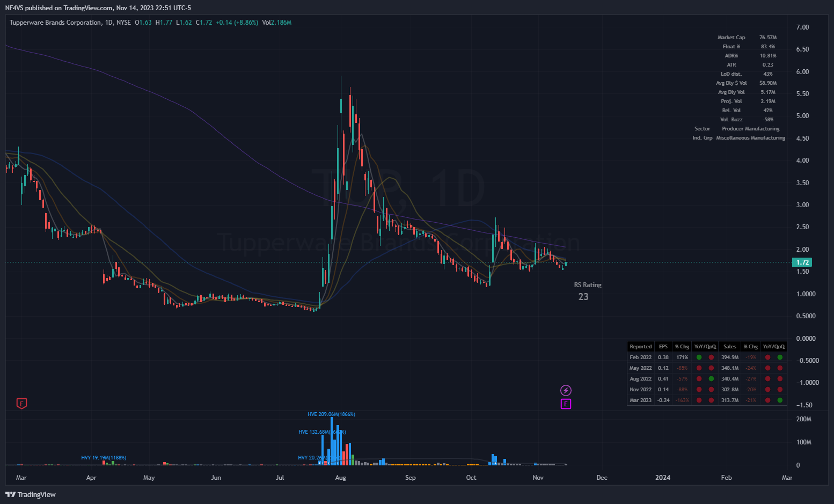Click the Sector value Producer Manufacturing
The height and width of the screenshot is (504, 834).
coord(750,129)
